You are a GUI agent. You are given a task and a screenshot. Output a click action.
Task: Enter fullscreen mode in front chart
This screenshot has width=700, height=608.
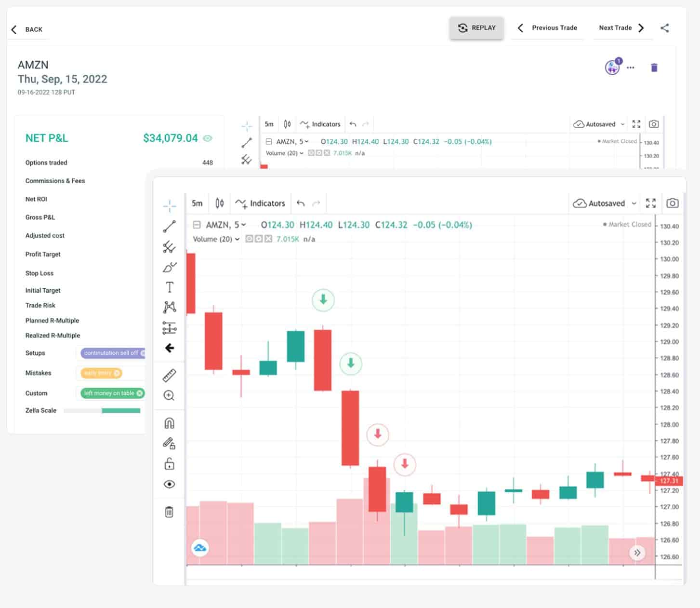coord(651,203)
